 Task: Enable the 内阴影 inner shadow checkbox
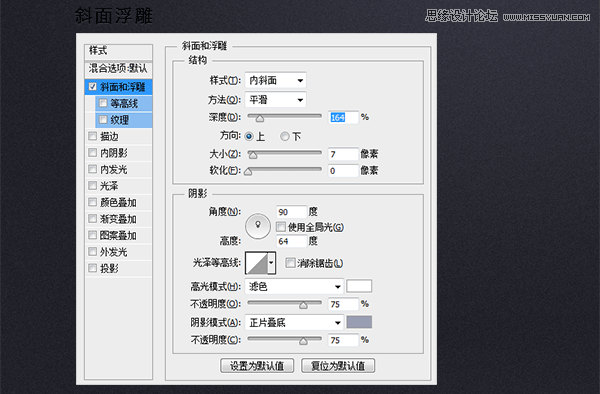coord(93,152)
